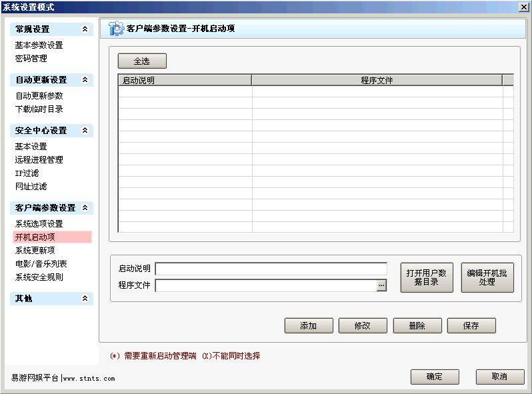Click the 删除 button

coord(417,326)
